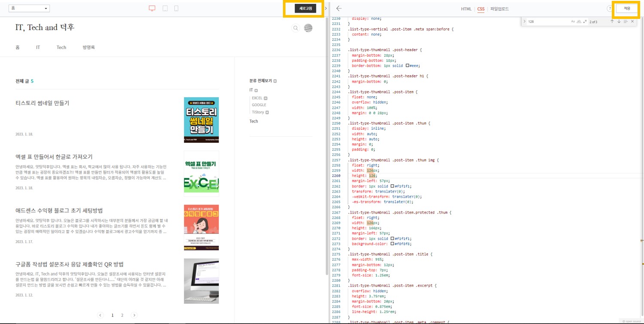Toggle find in selection icon
The width and height of the screenshot is (644, 324).
point(626,21)
